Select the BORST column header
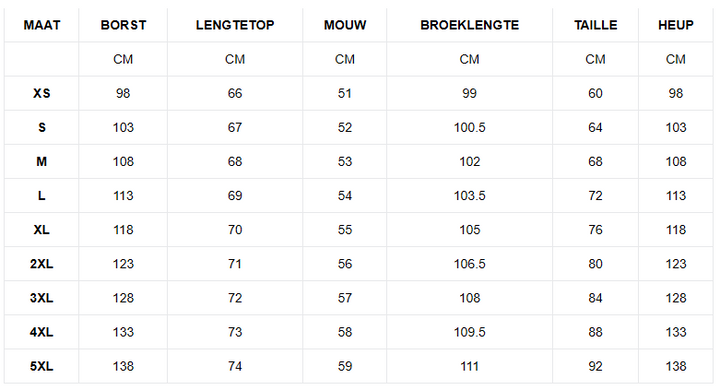Screen dimensions: 720x390 (x=123, y=25)
